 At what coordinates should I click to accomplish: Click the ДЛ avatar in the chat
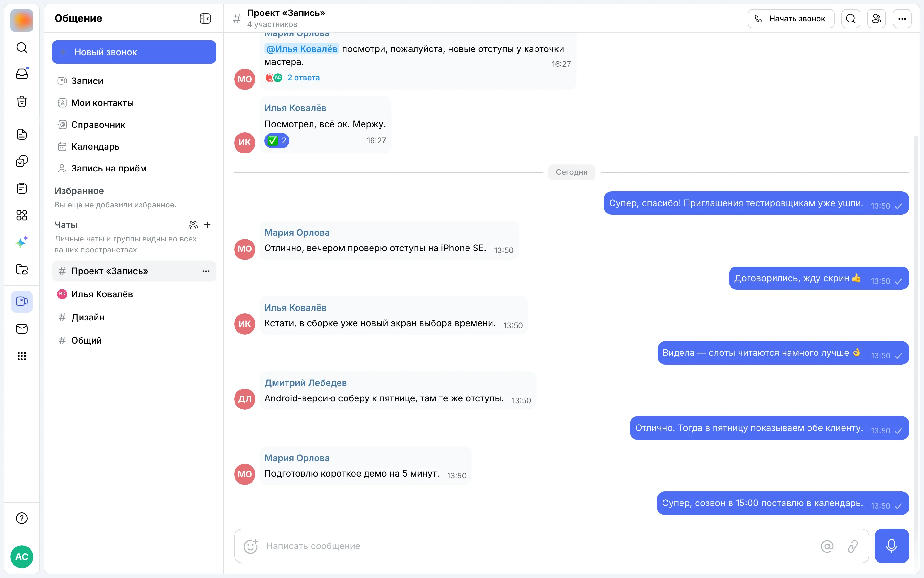tap(245, 399)
